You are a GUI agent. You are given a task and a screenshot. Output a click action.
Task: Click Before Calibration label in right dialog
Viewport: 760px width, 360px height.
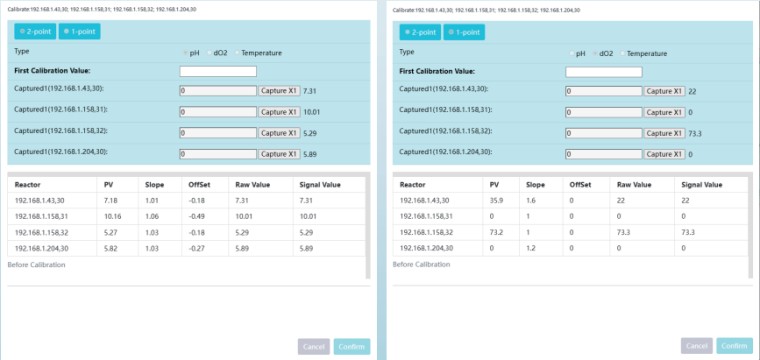pyautogui.click(x=421, y=265)
